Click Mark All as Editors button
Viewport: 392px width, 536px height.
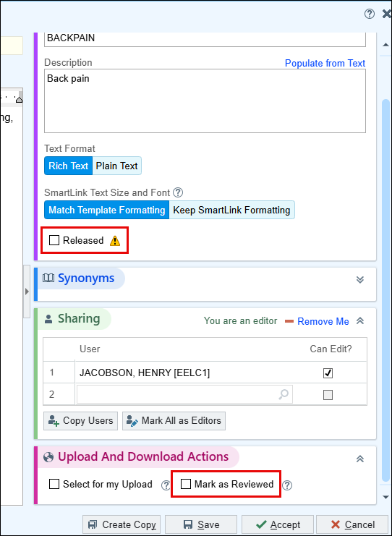click(174, 421)
